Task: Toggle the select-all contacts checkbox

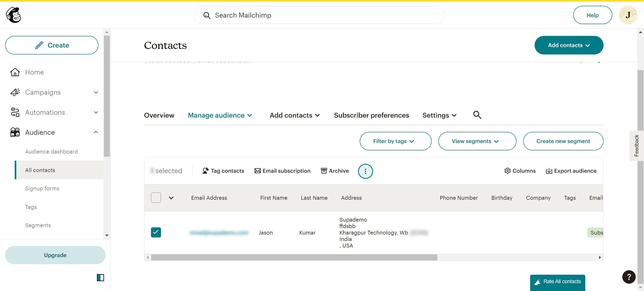Action: 156,198
